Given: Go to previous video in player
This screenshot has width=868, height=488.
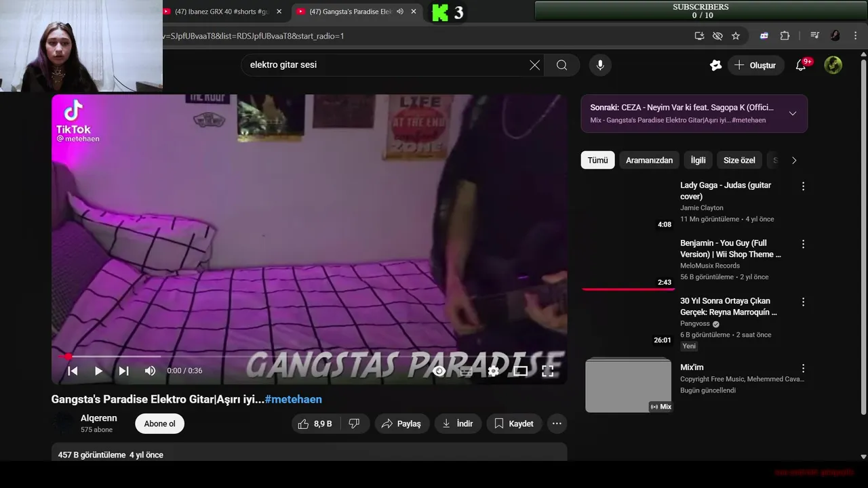Looking at the screenshot, I should pyautogui.click(x=73, y=371).
